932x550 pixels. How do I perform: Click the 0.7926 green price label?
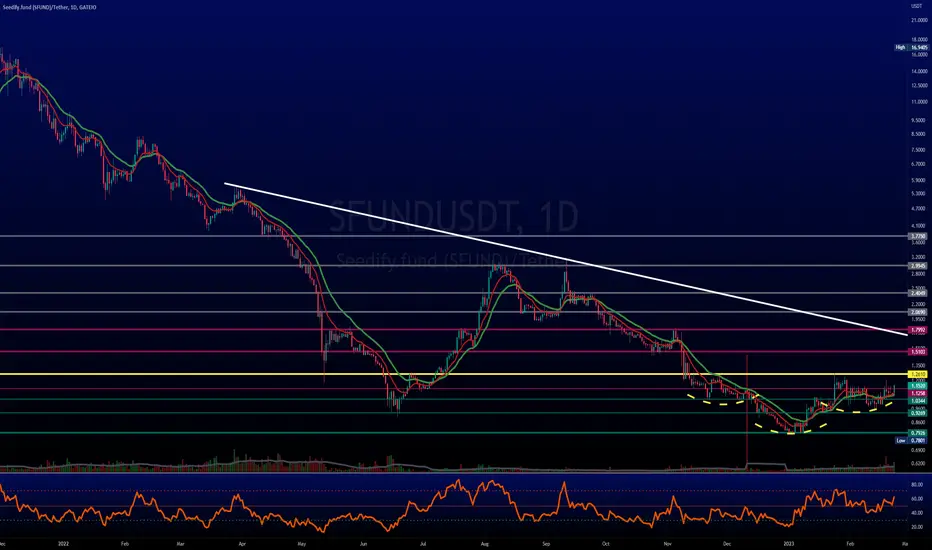918,433
